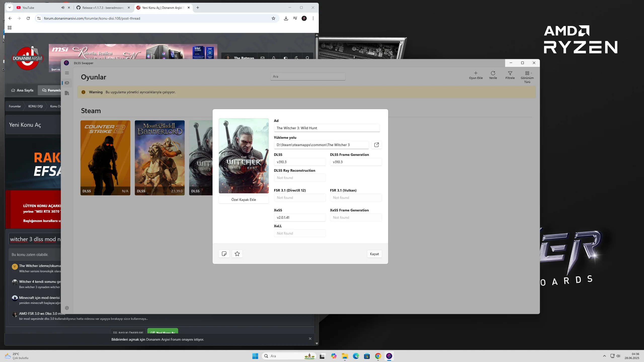Open hamburger menu in DLSS Swapper
The image size is (644, 362).
tap(67, 73)
